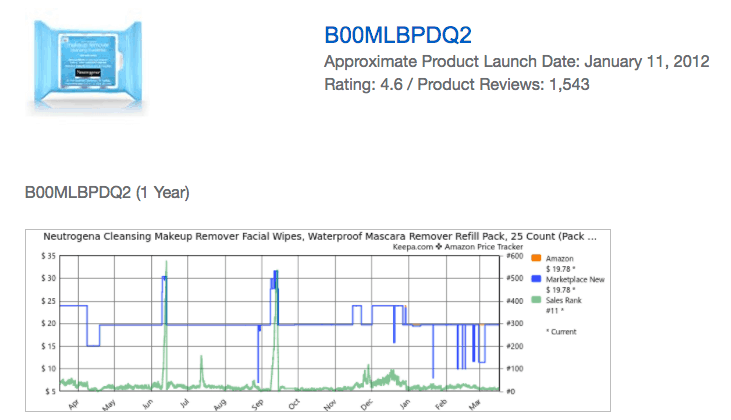Click the Sep month axis label

257,404
